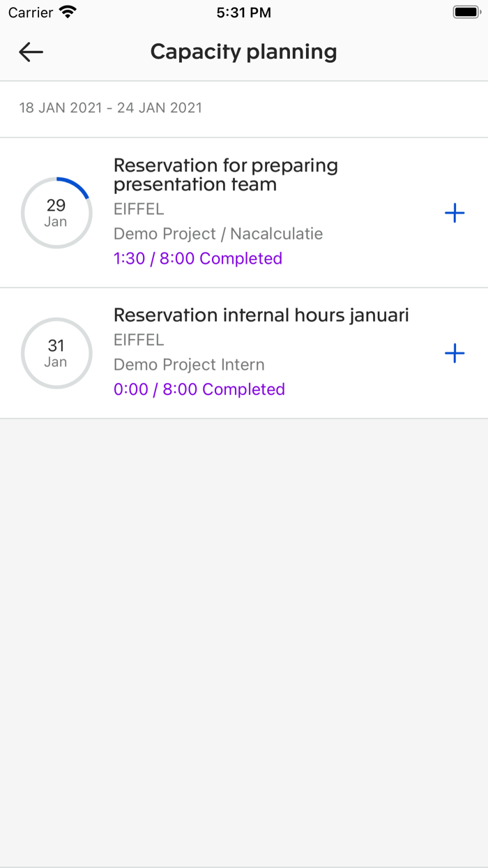Select the EIFFEL label on the 29 Jan reservation
488x868 pixels.
[139, 209]
